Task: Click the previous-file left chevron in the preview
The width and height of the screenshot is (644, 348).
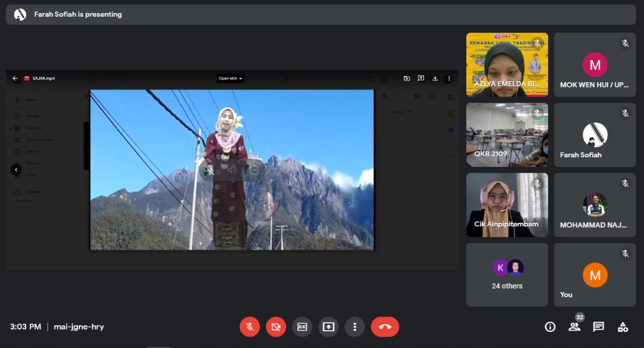Action: pos(17,170)
